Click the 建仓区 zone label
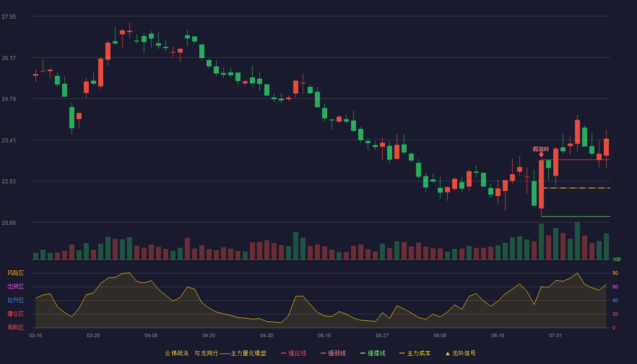Screen dimensions: 637x364 (15, 314)
